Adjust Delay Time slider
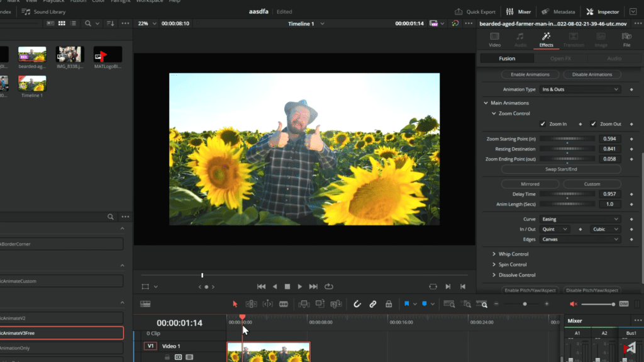The height and width of the screenshot is (362, 644). (x=567, y=194)
